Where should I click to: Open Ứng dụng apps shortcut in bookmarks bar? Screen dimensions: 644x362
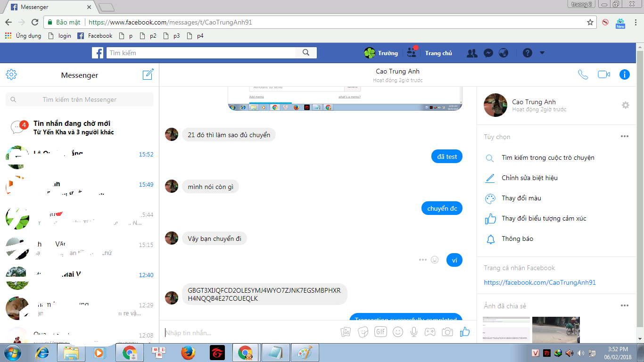(x=23, y=36)
